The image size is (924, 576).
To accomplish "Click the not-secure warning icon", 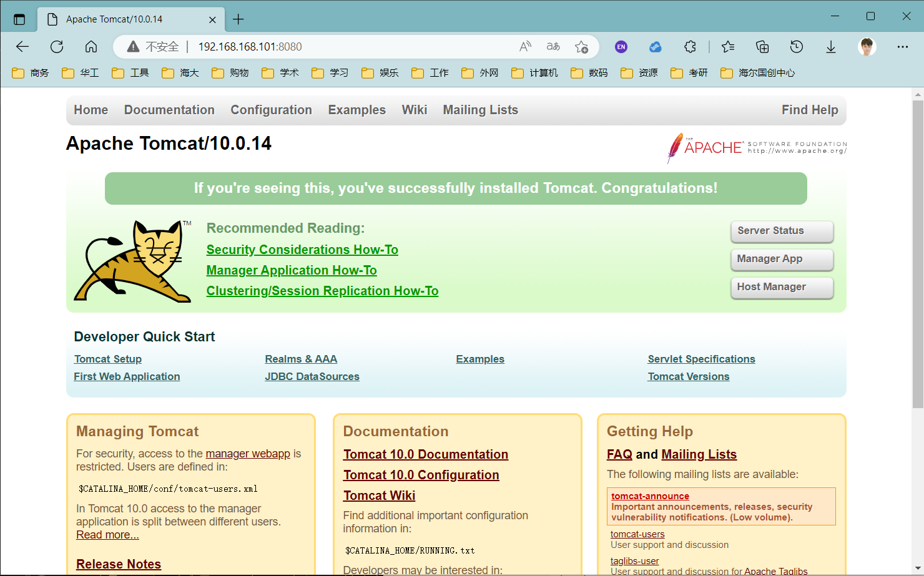I will tap(133, 47).
